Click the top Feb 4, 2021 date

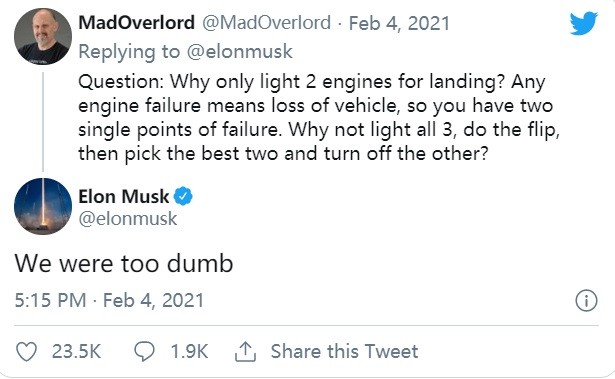(399, 23)
